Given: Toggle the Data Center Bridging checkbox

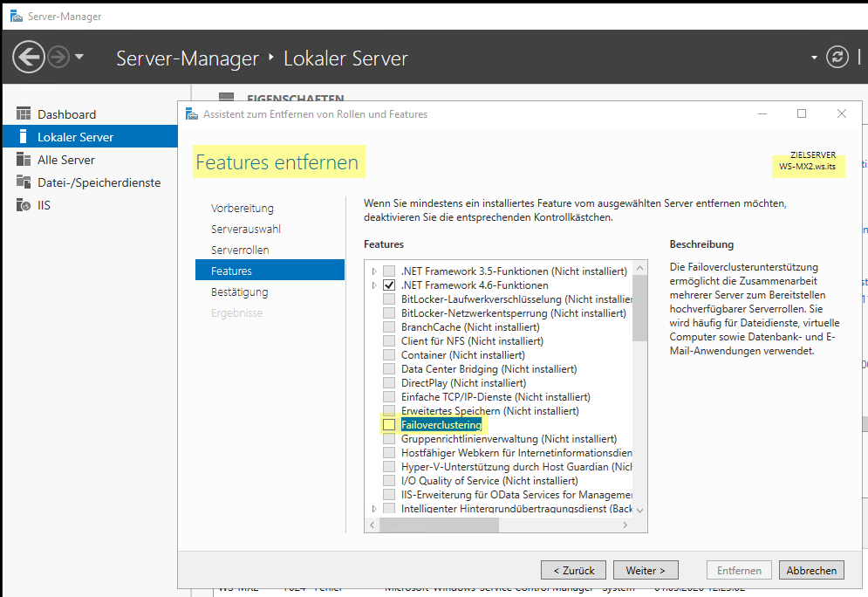Looking at the screenshot, I should click(x=389, y=369).
